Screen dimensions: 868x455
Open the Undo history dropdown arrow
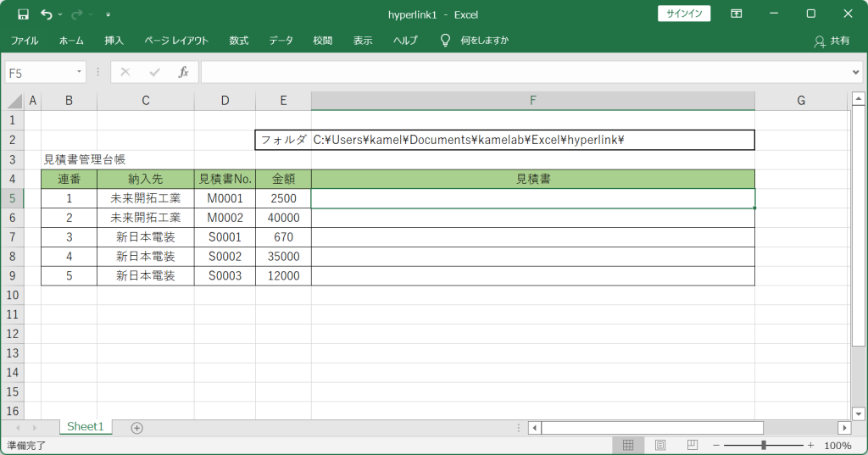coord(60,14)
